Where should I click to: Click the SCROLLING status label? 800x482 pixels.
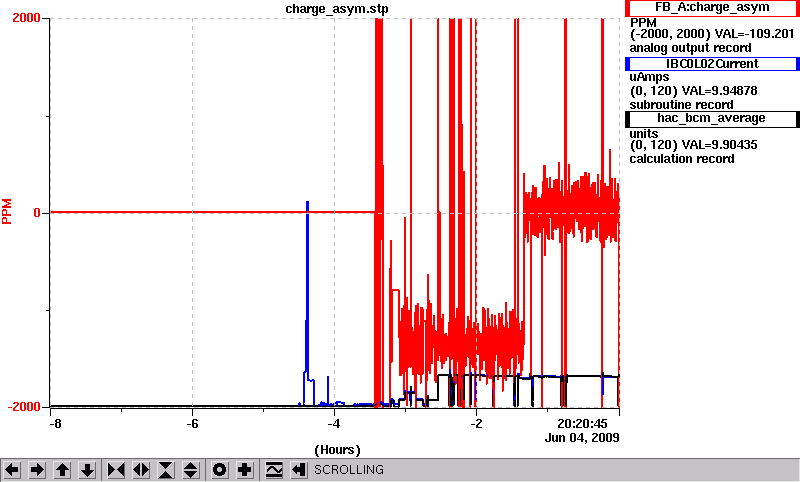point(349,470)
